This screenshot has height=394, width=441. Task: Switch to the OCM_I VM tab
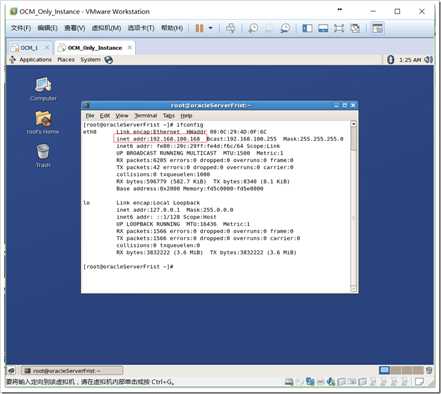29,48
